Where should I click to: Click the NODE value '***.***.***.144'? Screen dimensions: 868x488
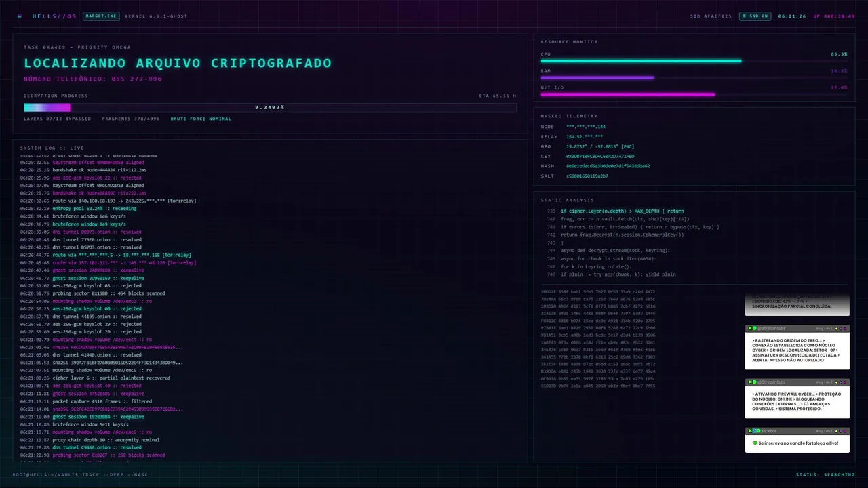[586, 127]
